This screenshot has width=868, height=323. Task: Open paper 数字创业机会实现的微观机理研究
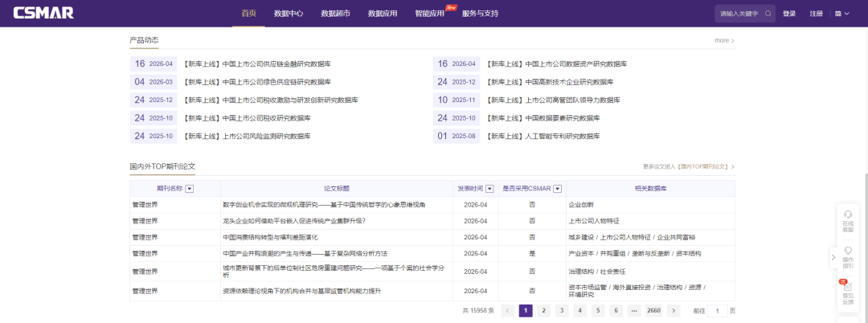click(x=324, y=205)
